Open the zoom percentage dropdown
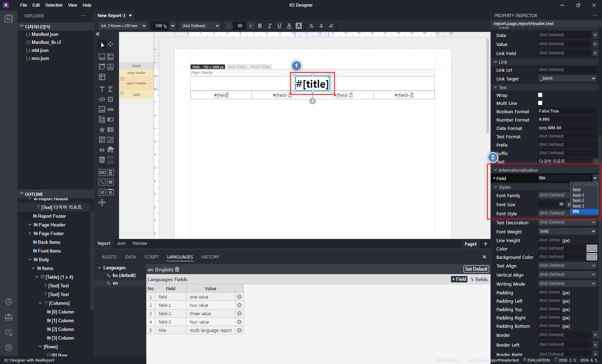 point(173,26)
